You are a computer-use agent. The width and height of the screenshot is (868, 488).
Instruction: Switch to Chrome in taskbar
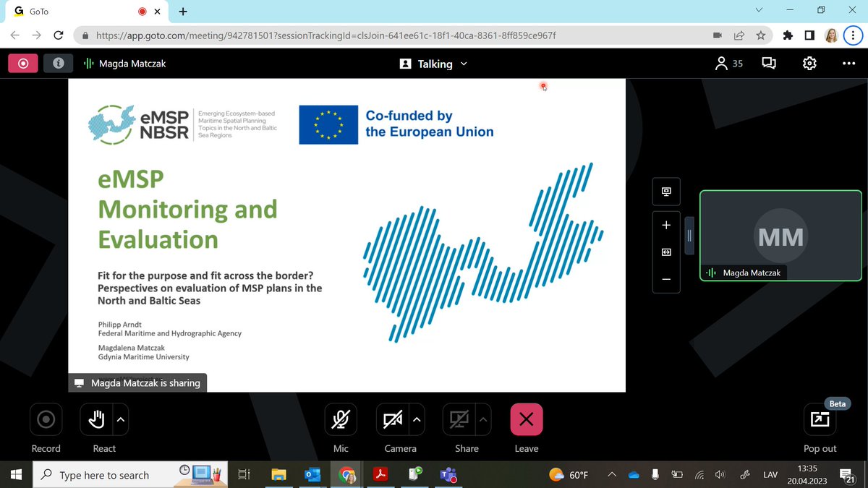coord(347,475)
